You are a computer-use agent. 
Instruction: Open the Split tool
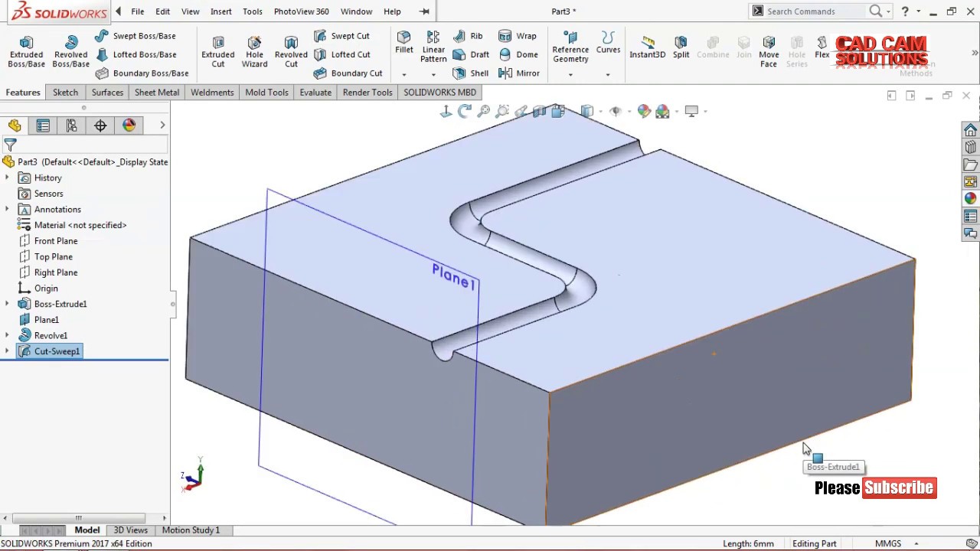pyautogui.click(x=681, y=47)
